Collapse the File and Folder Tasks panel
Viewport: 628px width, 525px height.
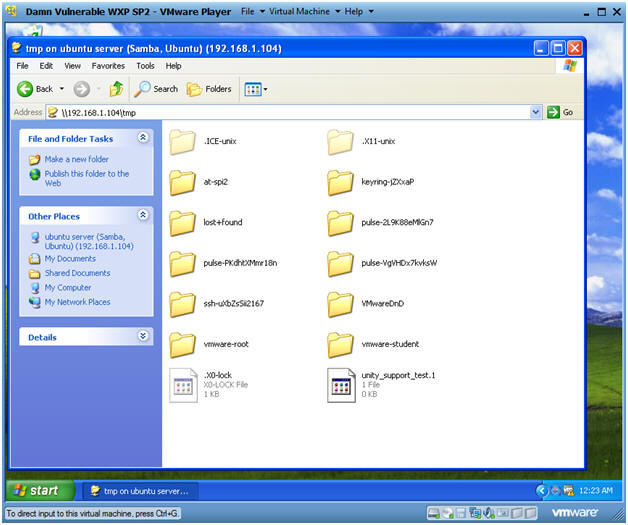pos(143,137)
